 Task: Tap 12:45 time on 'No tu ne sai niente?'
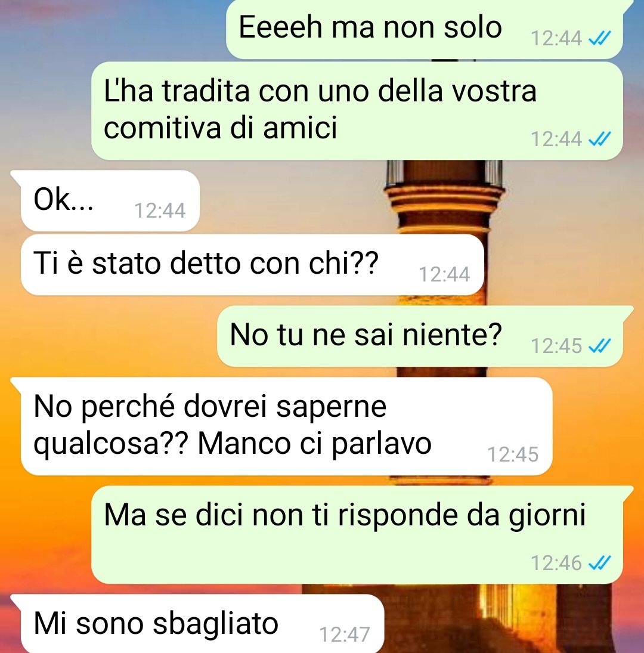556,346
